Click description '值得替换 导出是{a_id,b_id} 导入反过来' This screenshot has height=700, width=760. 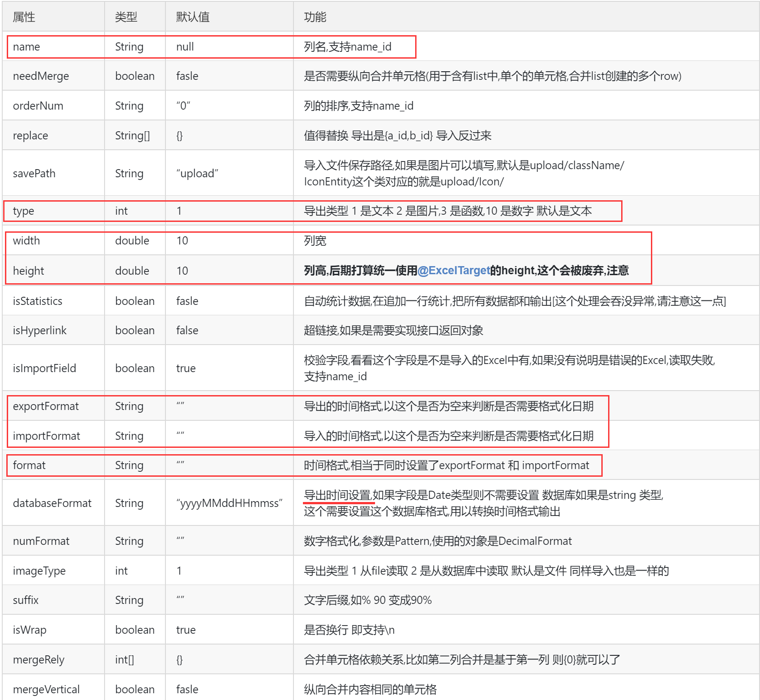(398, 135)
